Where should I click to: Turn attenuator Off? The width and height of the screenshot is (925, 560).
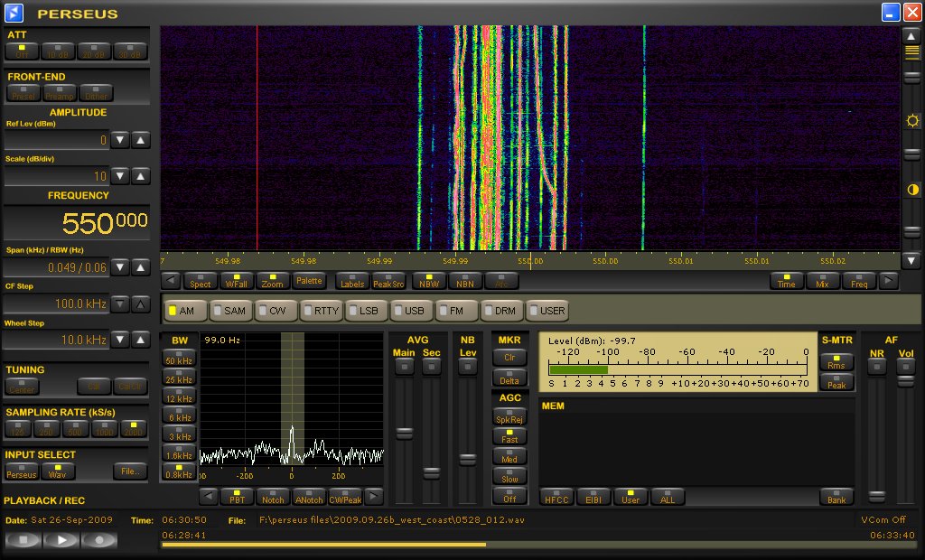(22, 51)
